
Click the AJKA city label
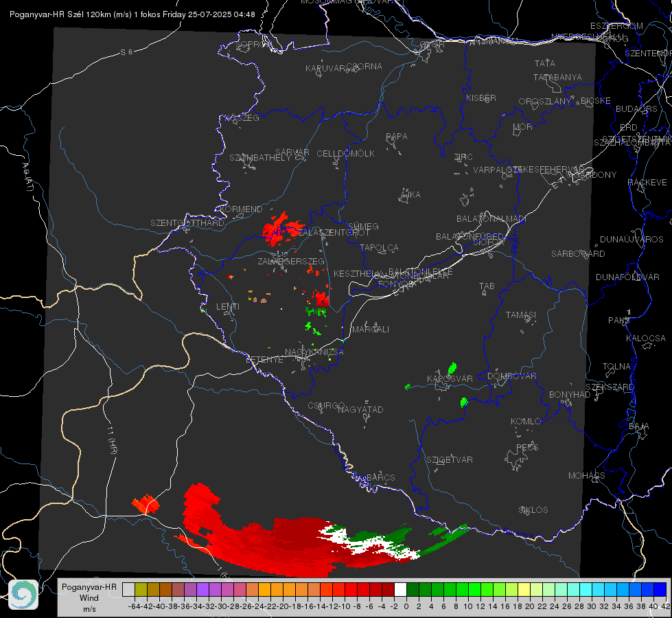coord(410,195)
